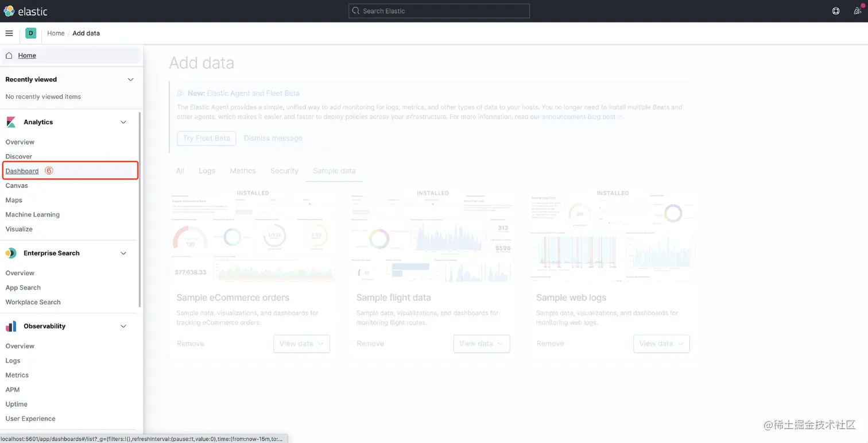Open Workplace Search

click(33, 302)
